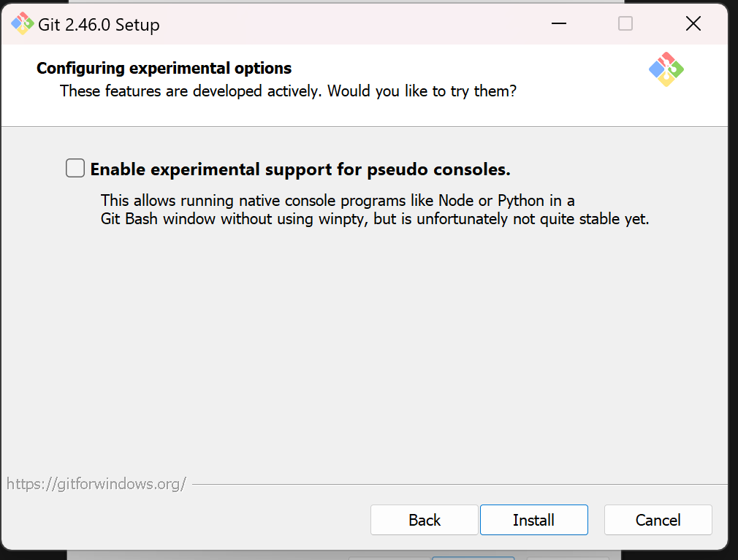This screenshot has height=560, width=738.
Task: Click the rightmost background button below the dialog
Action: [568, 558]
